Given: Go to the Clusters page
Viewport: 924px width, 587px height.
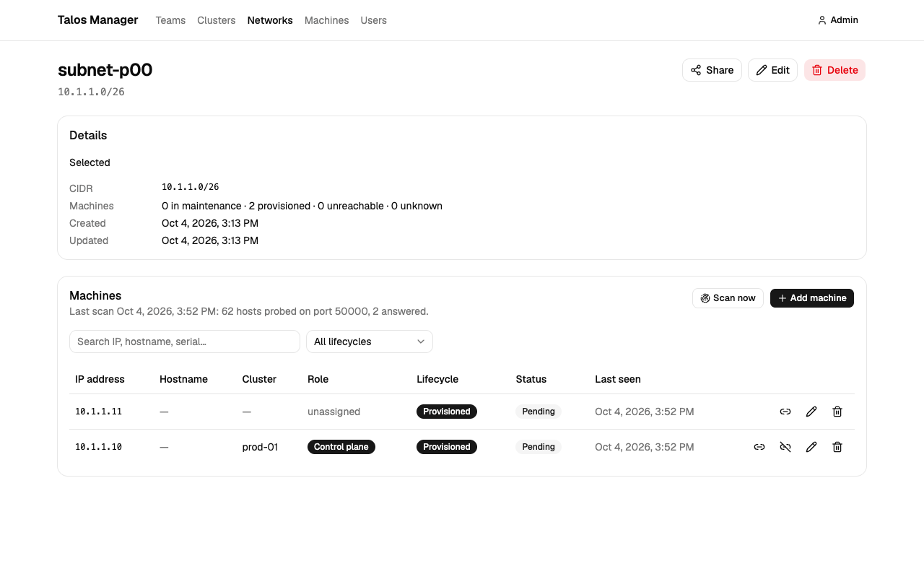Looking at the screenshot, I should [x=217, y=20].
